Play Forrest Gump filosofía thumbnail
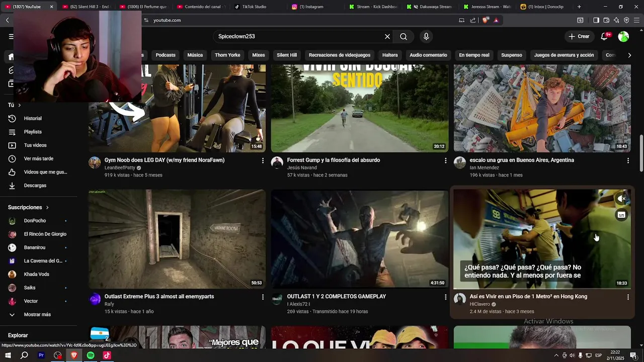The height and width of the screenshot is (362, 644). point(359,108)
